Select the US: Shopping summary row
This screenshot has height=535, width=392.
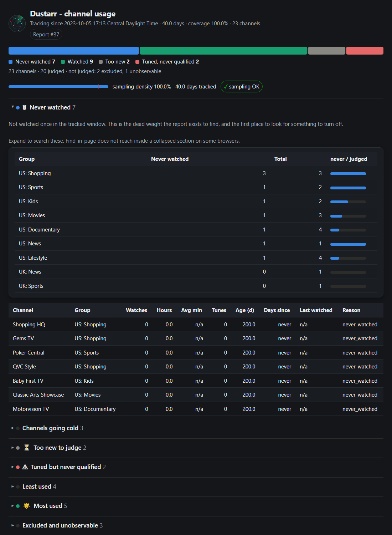(196, 173)
